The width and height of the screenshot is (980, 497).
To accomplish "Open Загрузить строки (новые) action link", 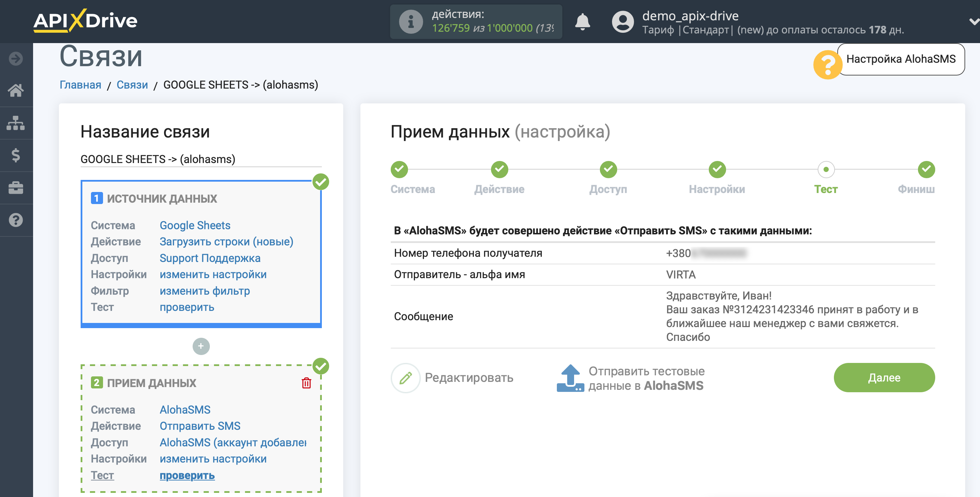I will (226, 242).
